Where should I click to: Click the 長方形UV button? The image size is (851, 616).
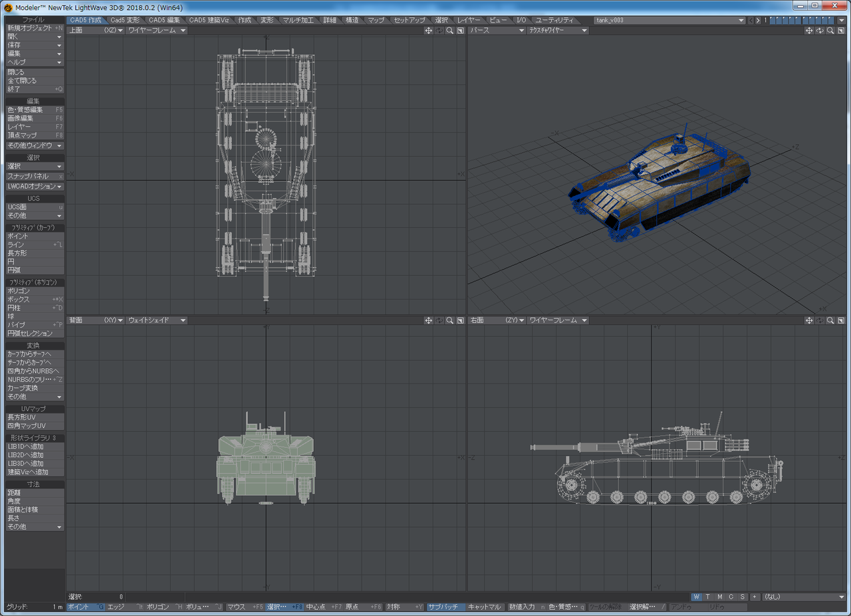pyautogui.click(x=35, y=417)
